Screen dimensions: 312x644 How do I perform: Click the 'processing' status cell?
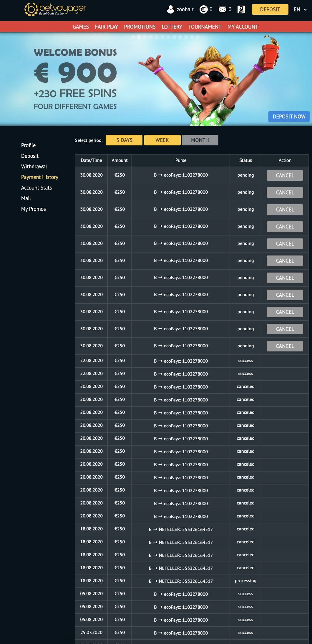coord(245,581)
